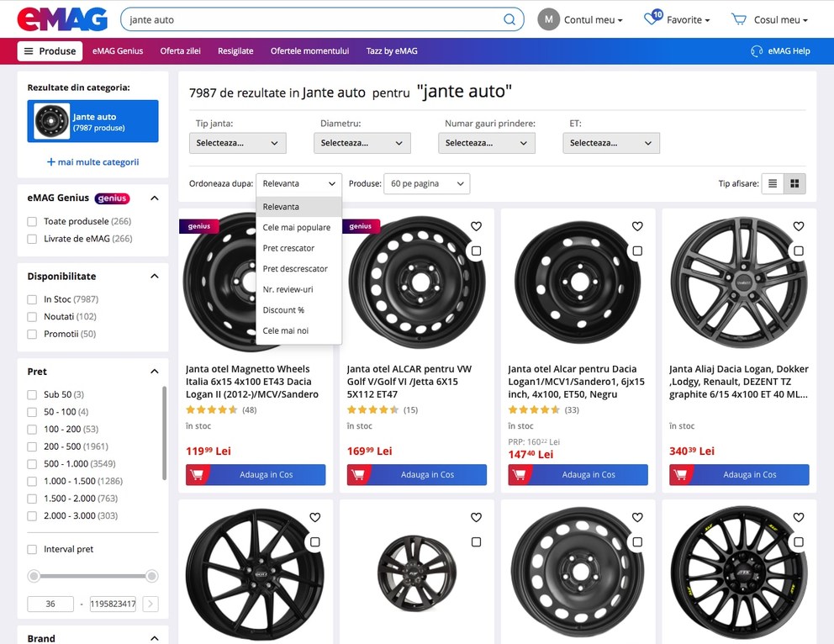The width and height of the screenshot is (834, 644).
Task: Click the mai multe categorii link
Action: [92, 162]
